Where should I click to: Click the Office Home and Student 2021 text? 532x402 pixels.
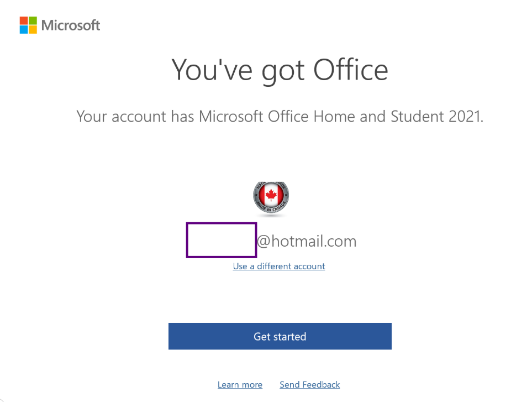click(375, 117)
